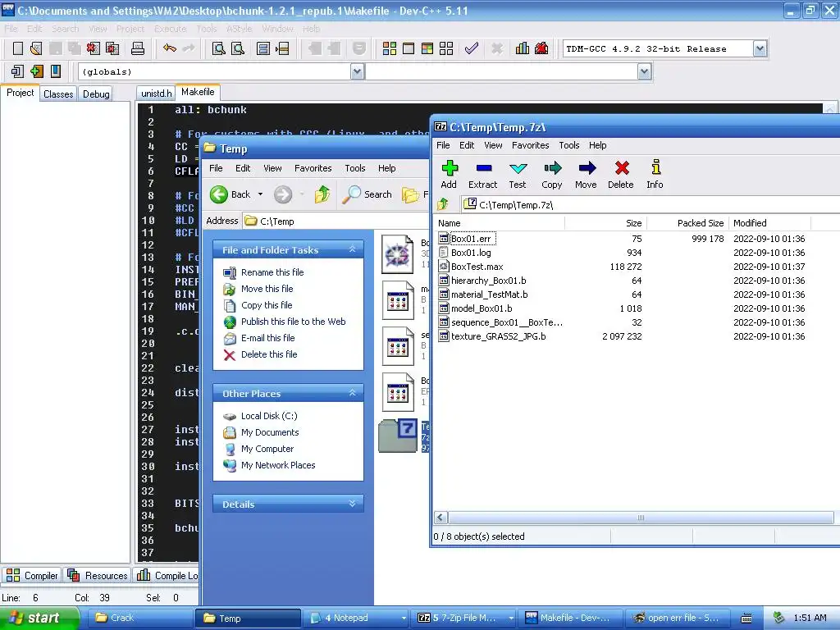
Task: Select the Temp.7z archive icon in explorer
Action: pyautogui.click(x=399, y=436)
